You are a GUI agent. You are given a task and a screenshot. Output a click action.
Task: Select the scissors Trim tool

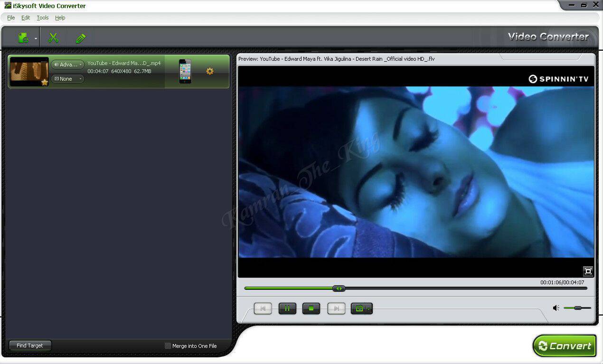pos(54,37)
